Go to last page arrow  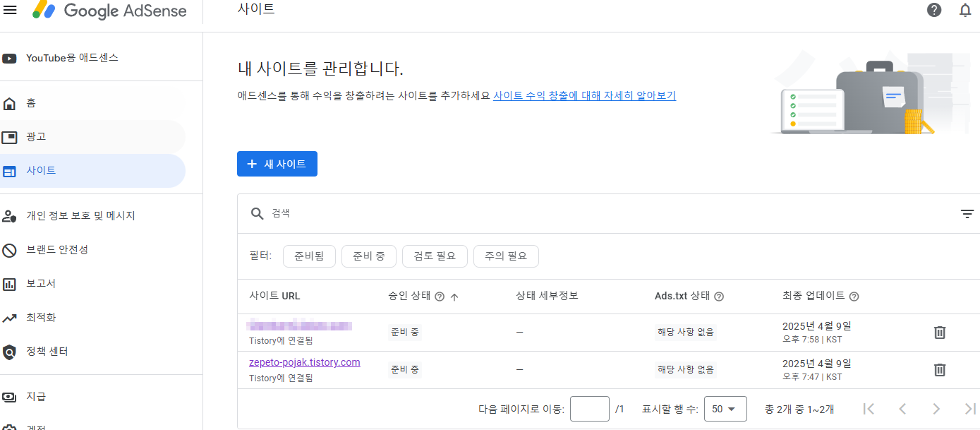pyautogui.click(x=970, y=409)
